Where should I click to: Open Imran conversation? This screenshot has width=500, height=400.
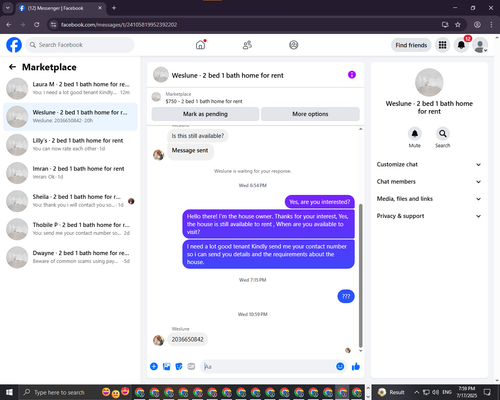(70, 173)
